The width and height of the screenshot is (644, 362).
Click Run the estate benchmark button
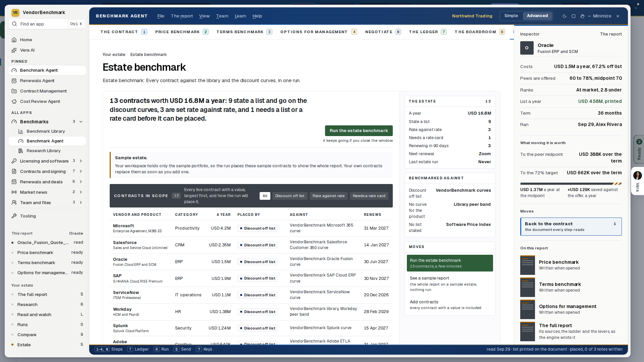point(359,131)
